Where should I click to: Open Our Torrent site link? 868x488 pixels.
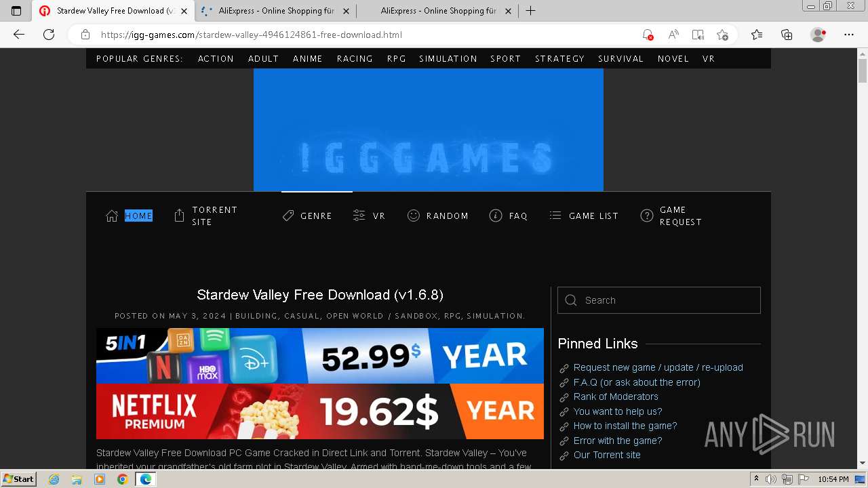[607, 455]
